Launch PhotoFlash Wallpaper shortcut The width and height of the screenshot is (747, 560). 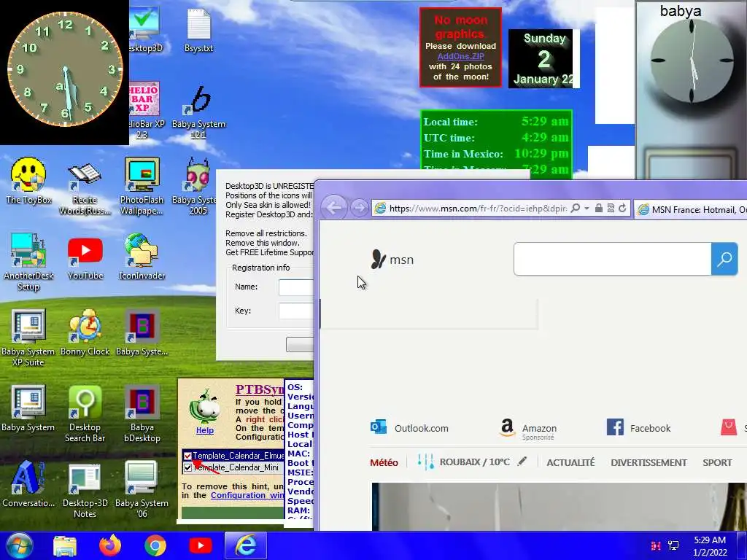pyautogui.click(x=142, y=186)
